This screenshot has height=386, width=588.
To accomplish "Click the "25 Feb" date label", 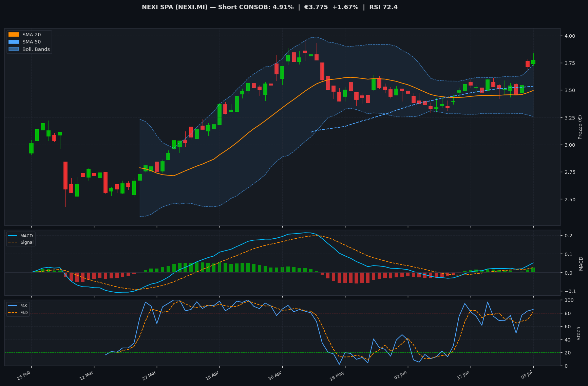I will coord(24,375).
